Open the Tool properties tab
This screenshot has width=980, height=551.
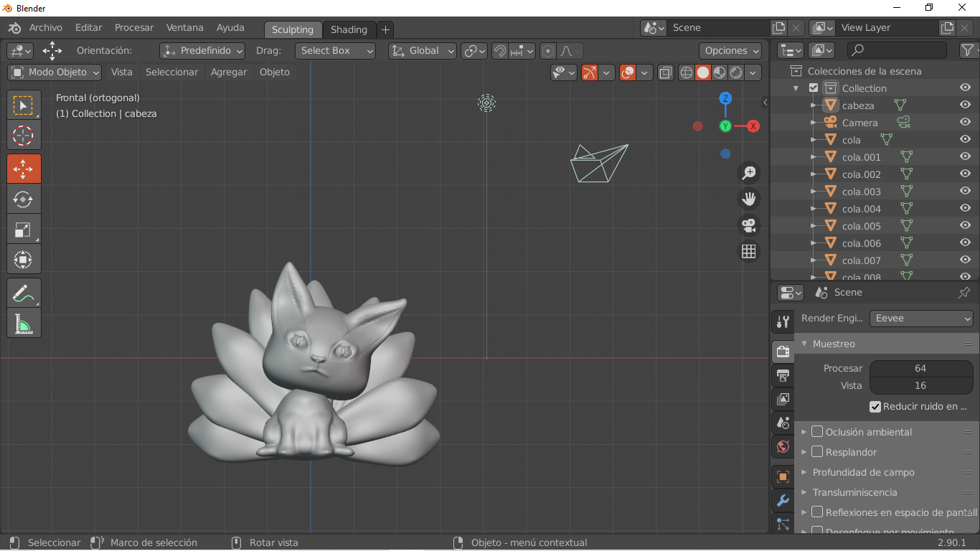(x=783, y=323)
